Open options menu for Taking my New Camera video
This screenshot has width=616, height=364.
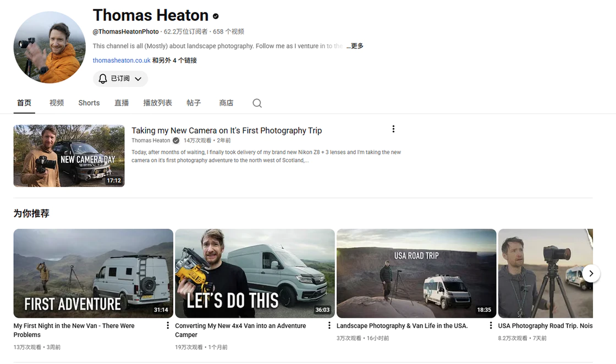[x=393, y=129]
